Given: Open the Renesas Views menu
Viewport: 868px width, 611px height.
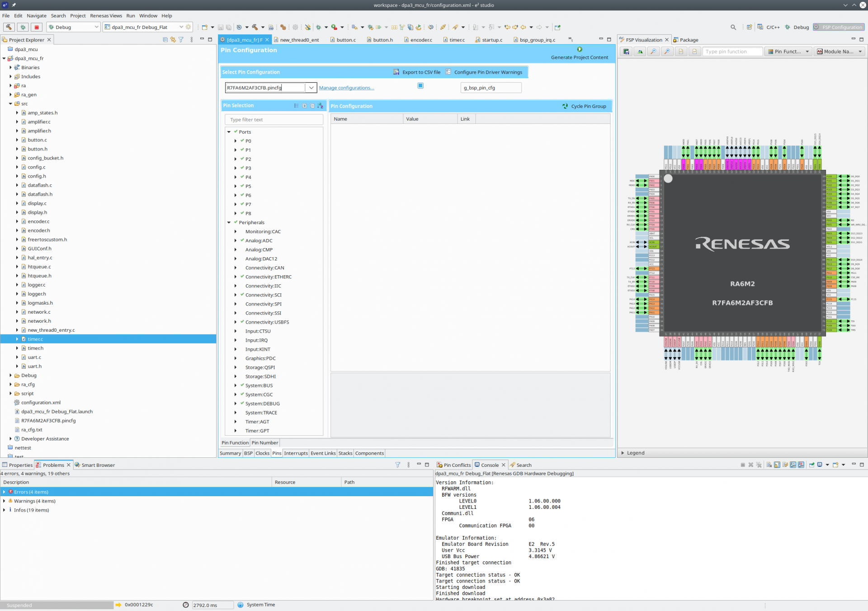Looking at the screenshot, I should click(106, 16).
